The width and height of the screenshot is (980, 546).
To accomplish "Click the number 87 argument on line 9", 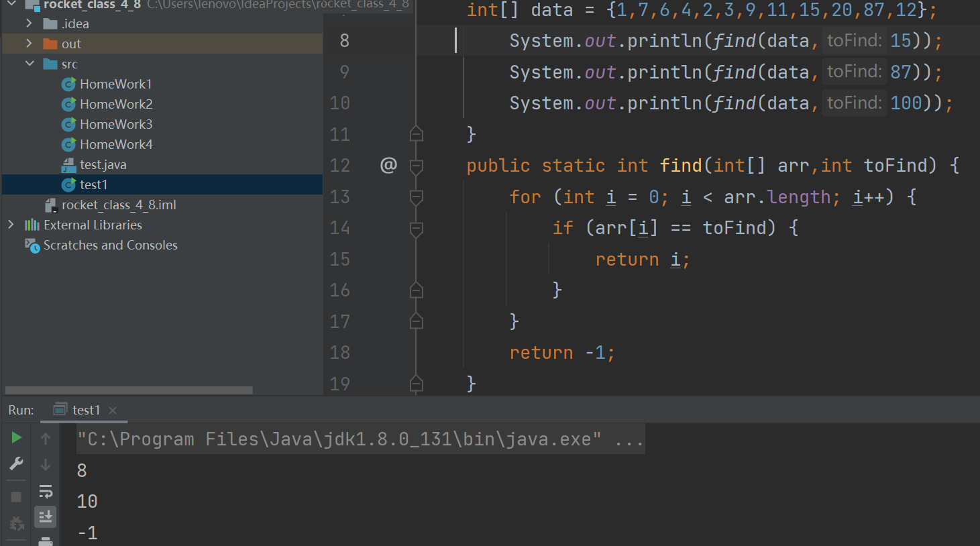I will 901,72.
